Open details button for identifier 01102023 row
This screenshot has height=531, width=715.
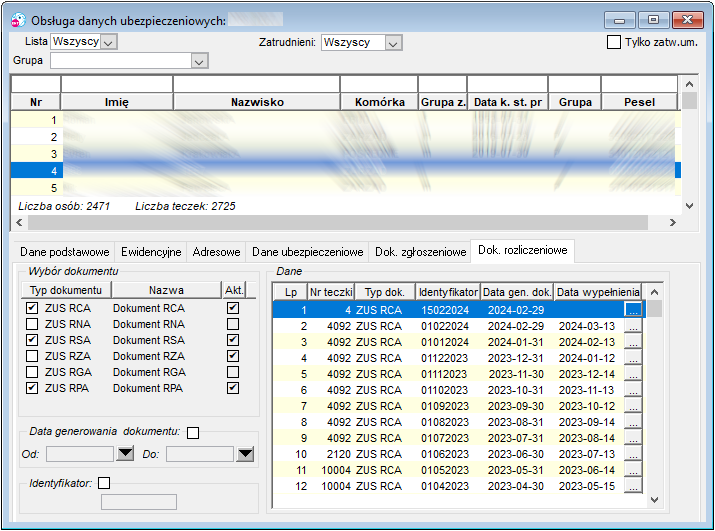click(633, 390)
